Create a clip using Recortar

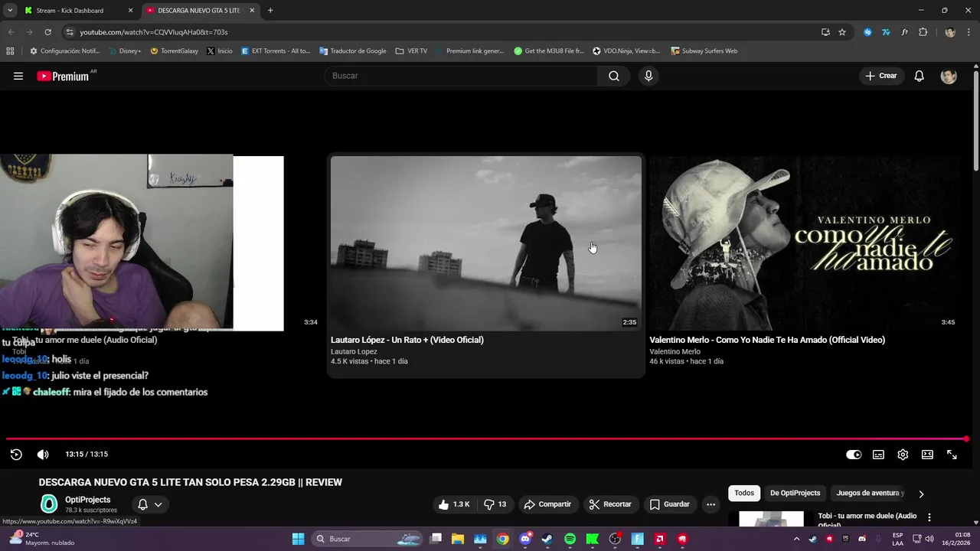[x=610, y=504]
